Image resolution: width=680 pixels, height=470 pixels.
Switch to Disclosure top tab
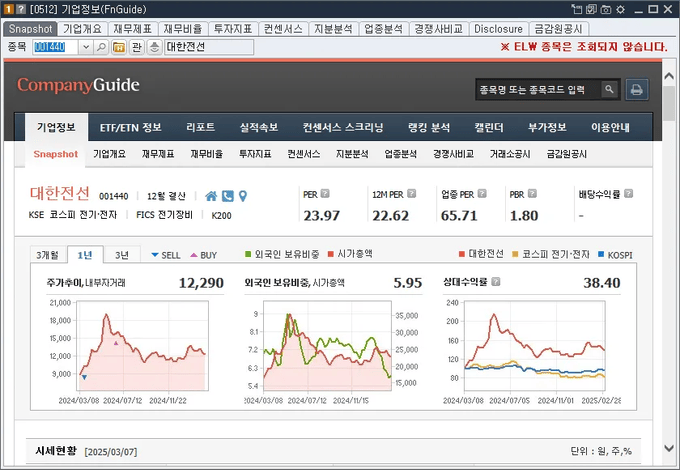click(x=498, y=29)
